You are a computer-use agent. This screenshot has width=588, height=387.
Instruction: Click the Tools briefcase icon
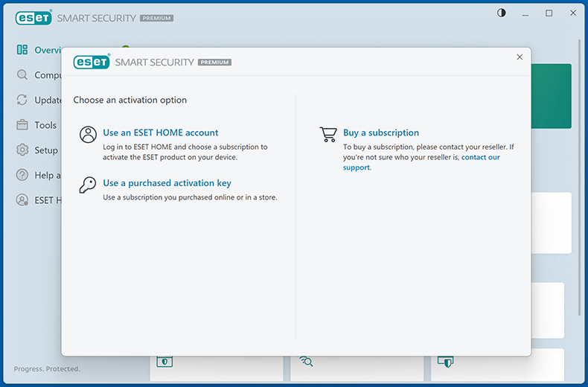(22, 125)
